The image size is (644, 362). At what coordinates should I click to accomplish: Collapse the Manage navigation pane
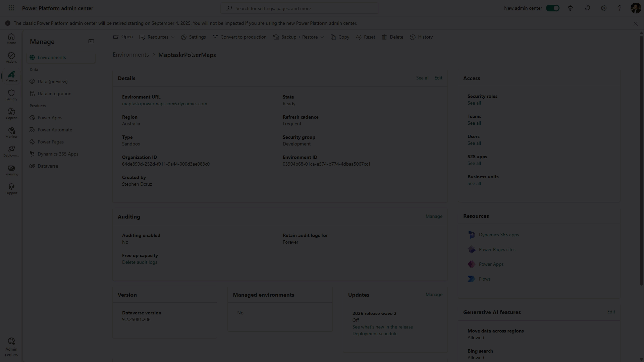click(x=91, y=41)
